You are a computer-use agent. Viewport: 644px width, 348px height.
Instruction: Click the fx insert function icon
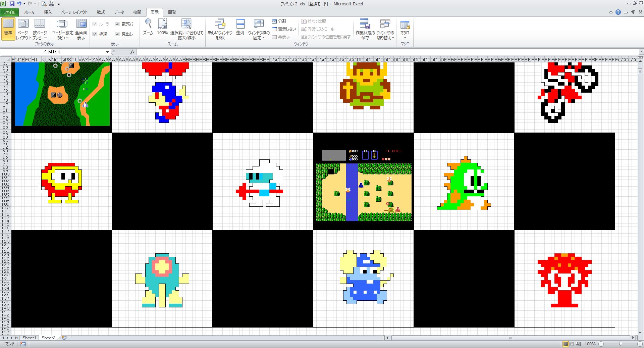click(132, 52)
